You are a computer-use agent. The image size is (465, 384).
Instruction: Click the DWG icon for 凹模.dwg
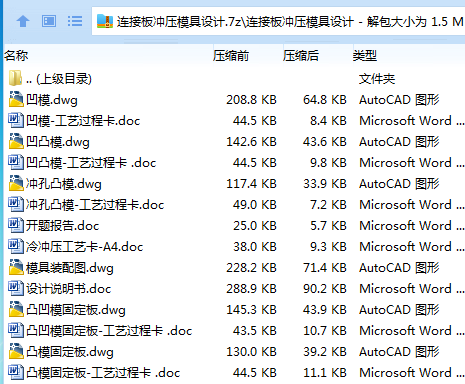point(16,99)
